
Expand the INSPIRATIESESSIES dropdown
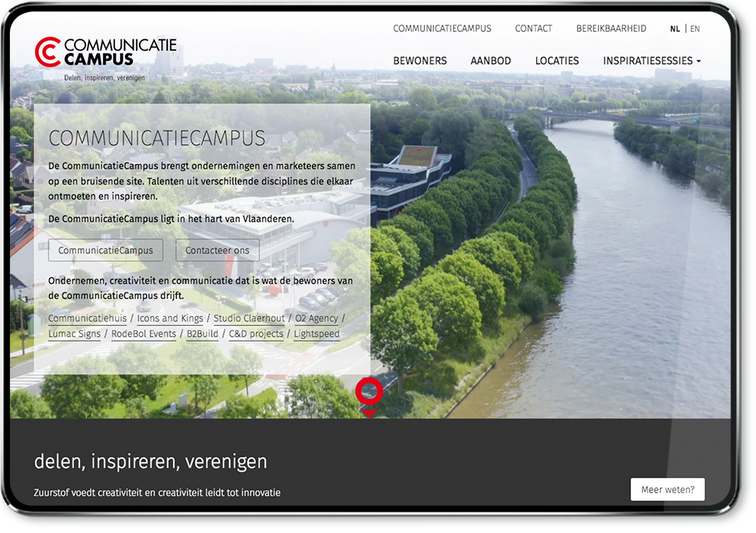[652, 60]
